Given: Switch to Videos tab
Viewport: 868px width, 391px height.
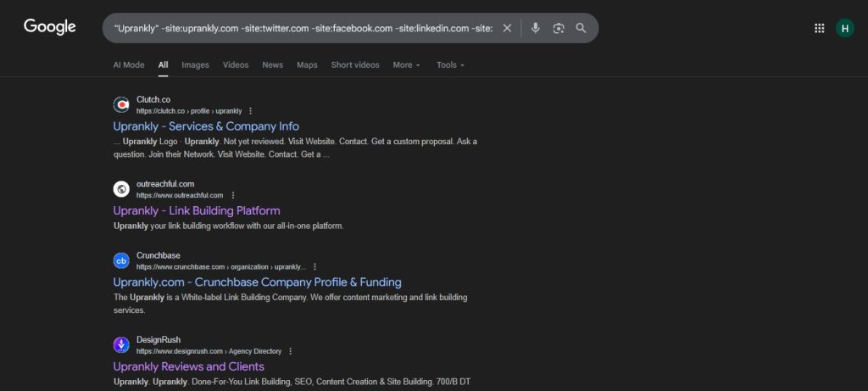Looking at the screenshot, I should point(236,64).
